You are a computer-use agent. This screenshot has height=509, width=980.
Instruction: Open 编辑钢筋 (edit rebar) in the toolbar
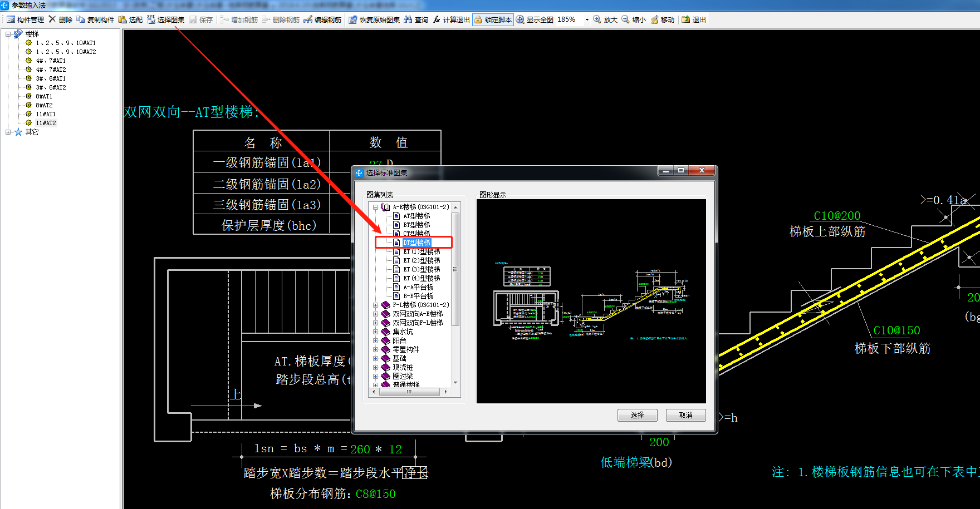322,19
